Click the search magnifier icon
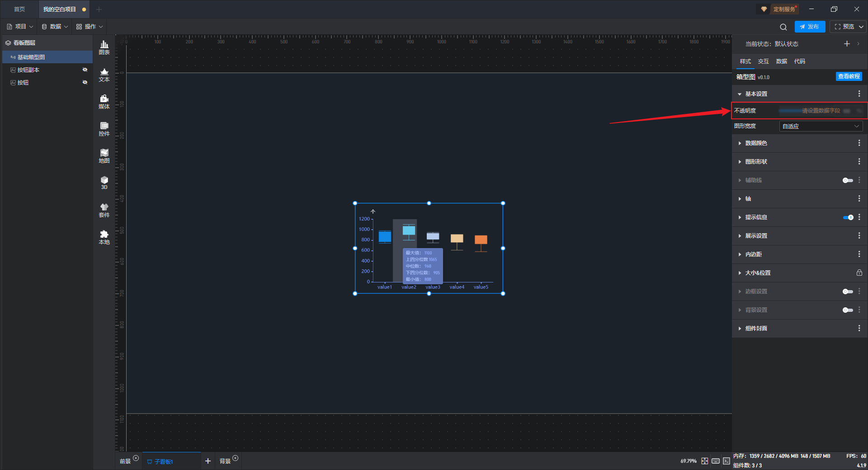This screenshot has width=868, height=470. click(x=783, y=27)
